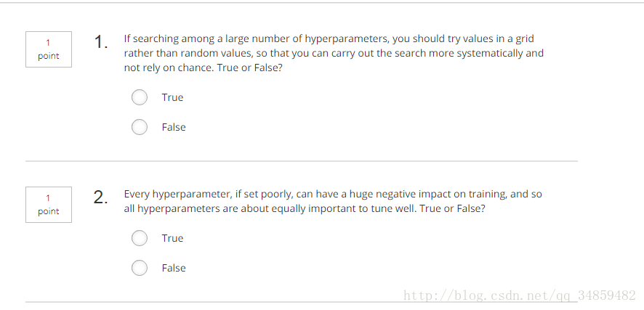The width and height of the screenshot is (644, 310).
Task: Click the divider line between questions 1 and 2
Action: pyautogui.click(x=302, y=161)
